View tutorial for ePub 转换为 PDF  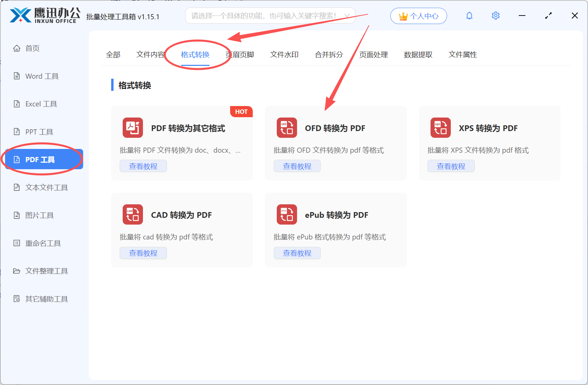(x=297, y=253)
